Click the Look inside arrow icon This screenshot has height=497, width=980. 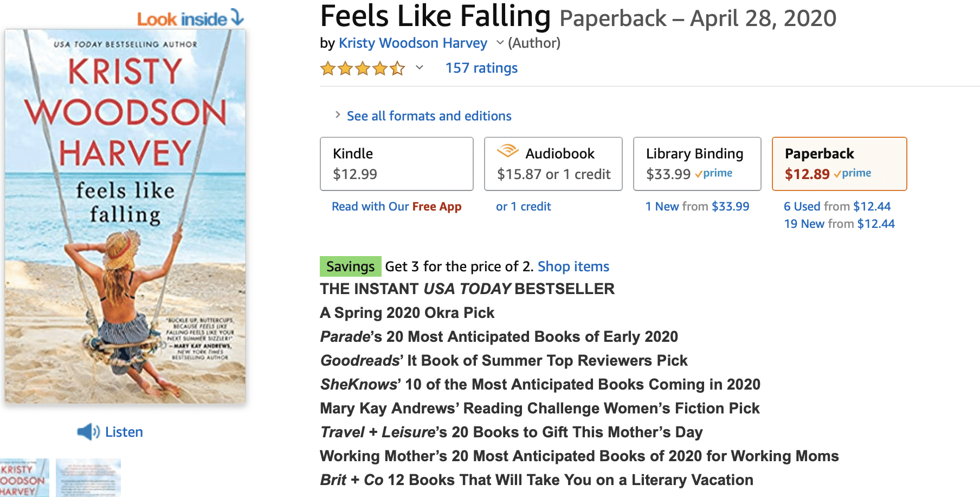(237, 17)
